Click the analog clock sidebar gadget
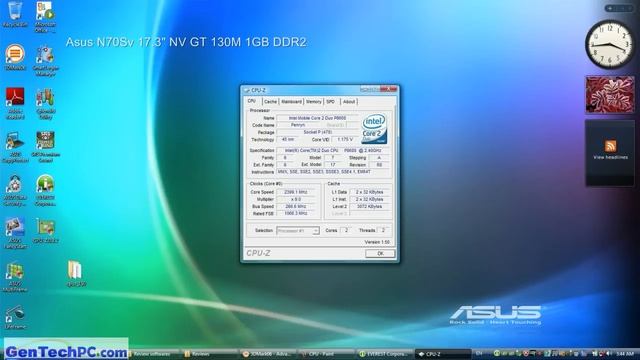 tap(610, 44)
